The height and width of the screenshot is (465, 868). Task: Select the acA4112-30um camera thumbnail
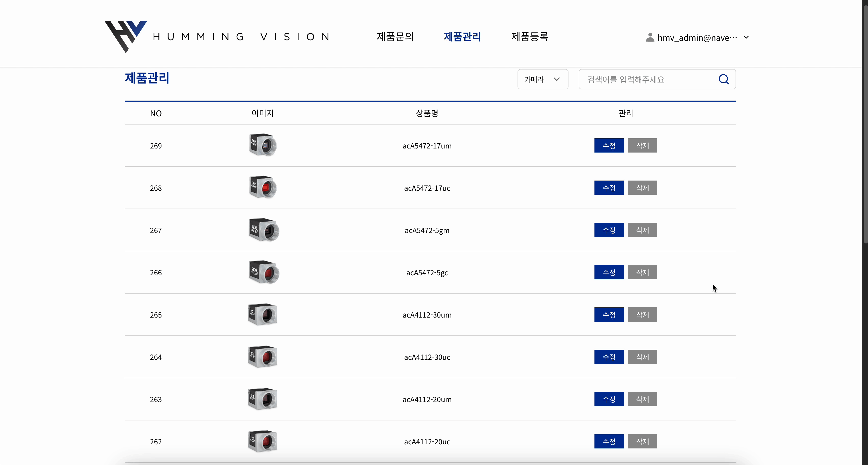tap(263, 314)
